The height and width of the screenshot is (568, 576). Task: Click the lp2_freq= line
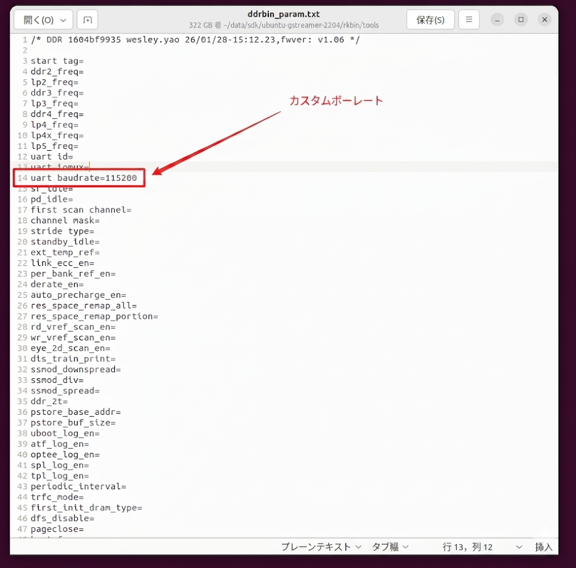(54, 82)
